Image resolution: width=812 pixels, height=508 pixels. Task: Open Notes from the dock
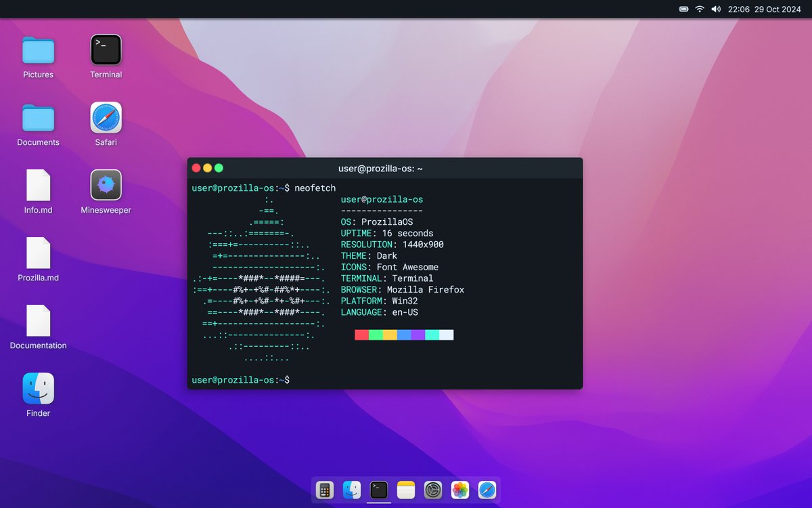[x=406, y=490]
